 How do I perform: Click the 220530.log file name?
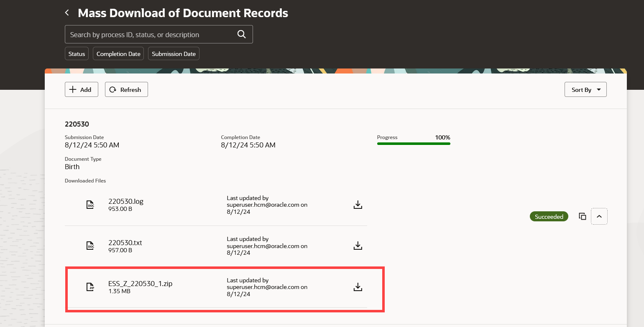[x=126, y=201]
